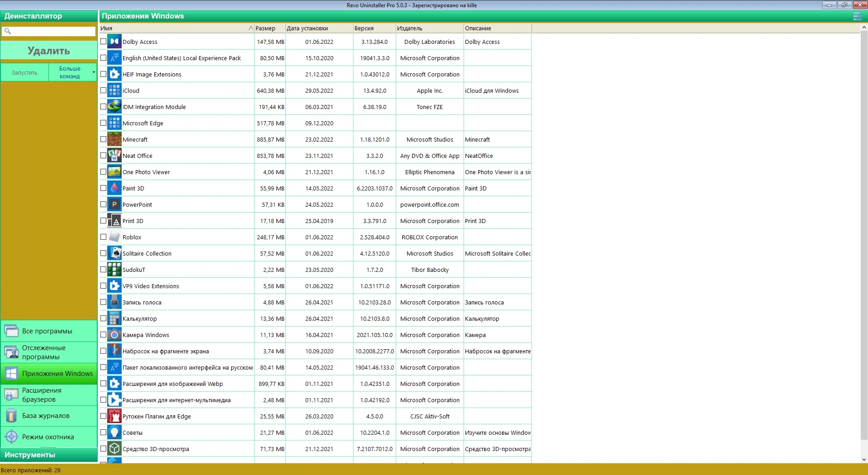Viewport: 868px width, 475px height.
Task: Switch to Все программы section
Action: (x=49, y=331)
